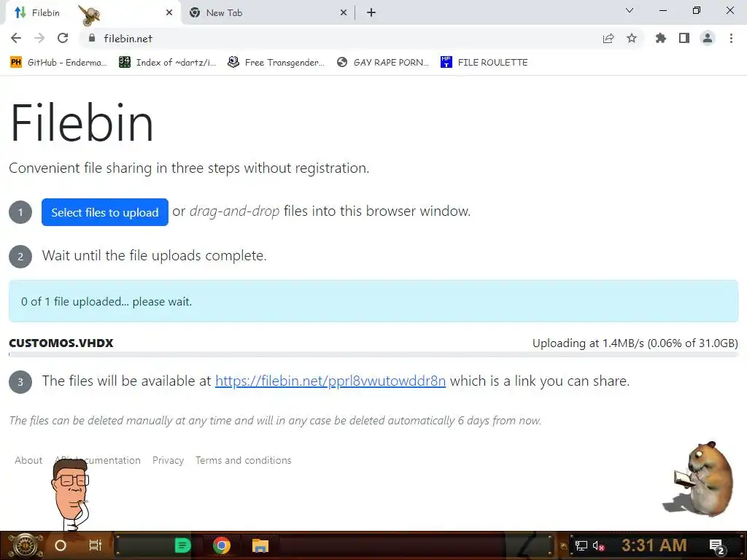
Task: Open File Explorer from taskbar
Action: pos(260,545)
